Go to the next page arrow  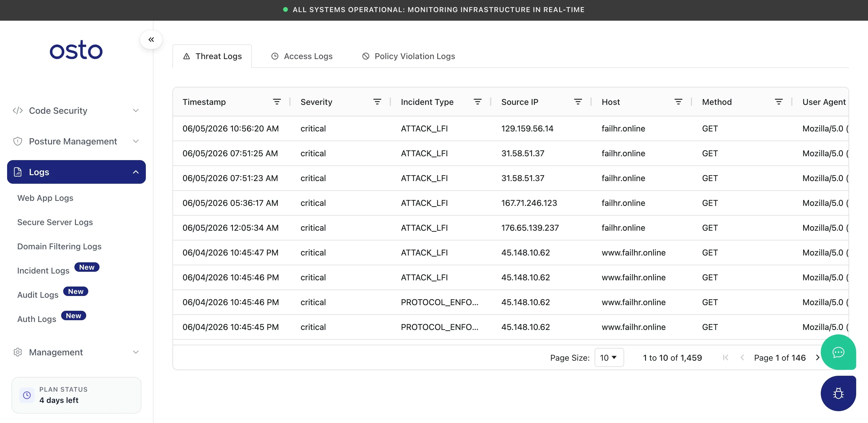click(818, 358)
